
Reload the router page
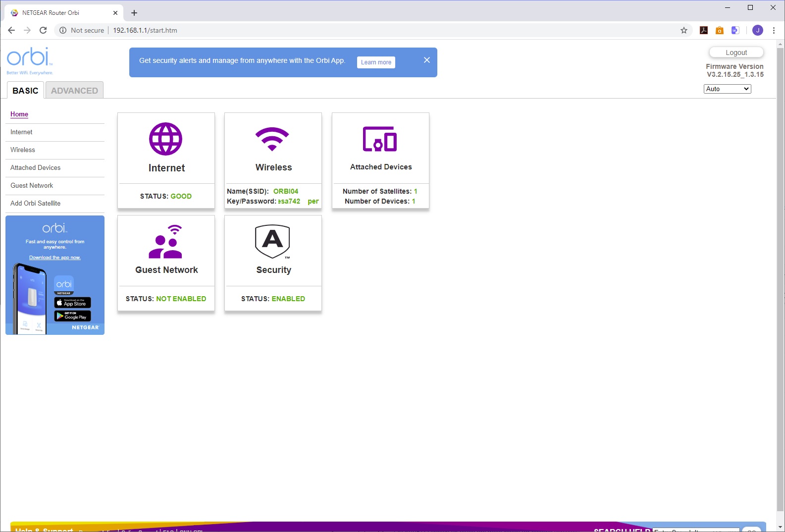point(43,30)
